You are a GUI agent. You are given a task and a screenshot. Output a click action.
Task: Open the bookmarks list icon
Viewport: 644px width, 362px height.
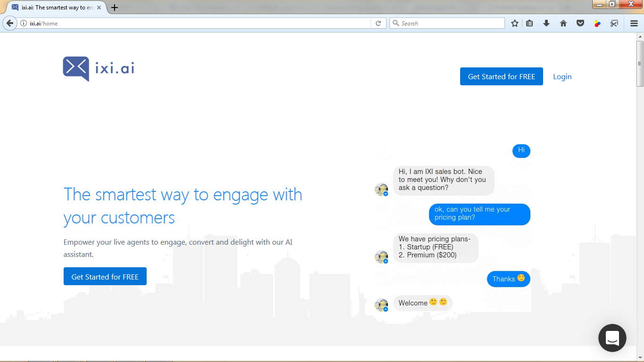point(530,23)
